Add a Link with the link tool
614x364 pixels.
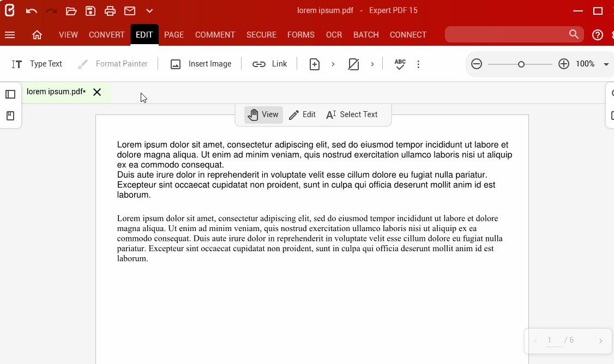pos(269,64)
